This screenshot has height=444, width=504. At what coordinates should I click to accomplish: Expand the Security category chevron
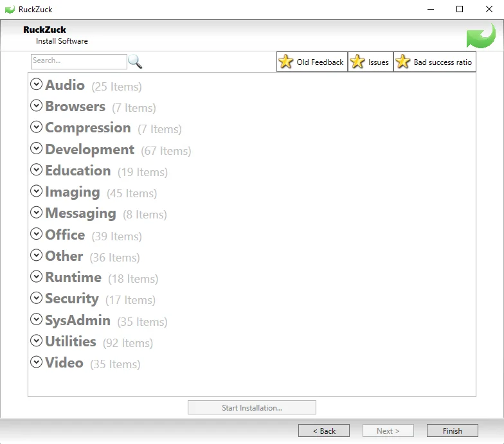(37, 298)
